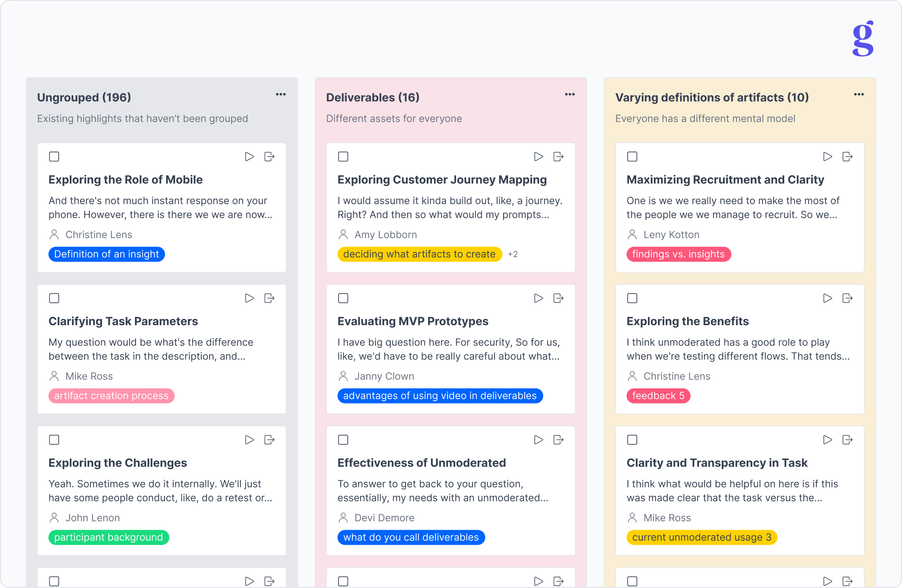Open the Clarifying Task Parameters title
902x588 pixels.
(x=123, y=322)
